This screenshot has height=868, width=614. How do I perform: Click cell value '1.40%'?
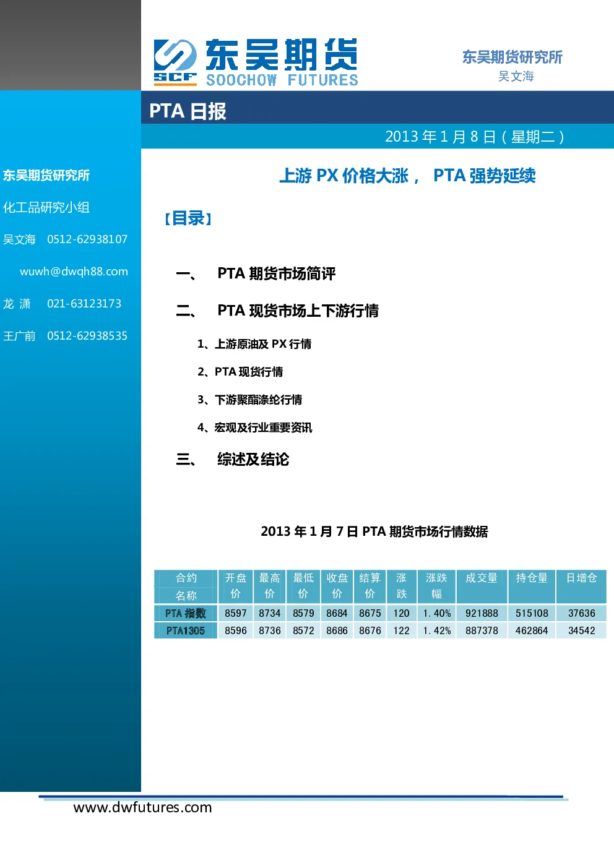[437, 613]
